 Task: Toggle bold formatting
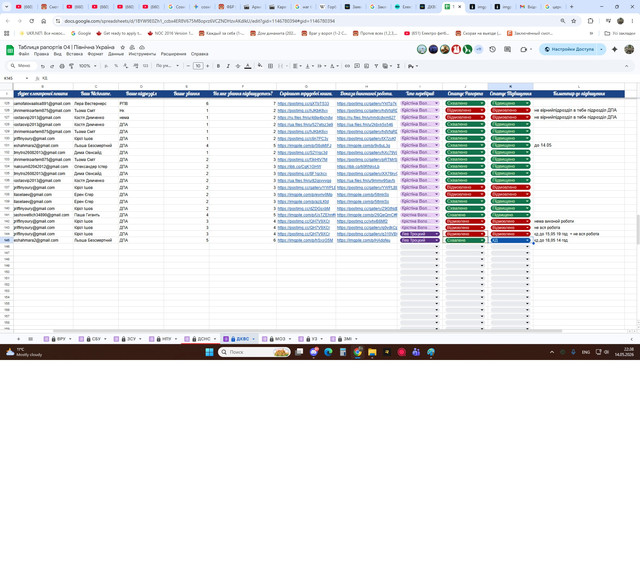[x=218, y=66]
